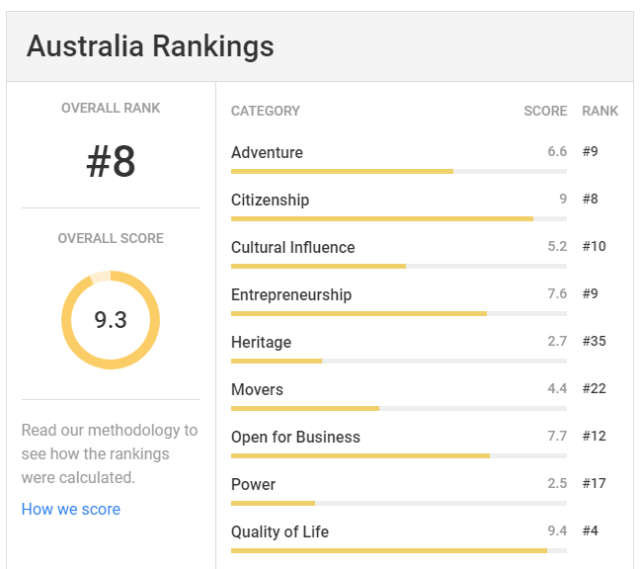Select the Adventure category label
The height and width of the screenshot is (569, 640).
[x=267, y=152]
